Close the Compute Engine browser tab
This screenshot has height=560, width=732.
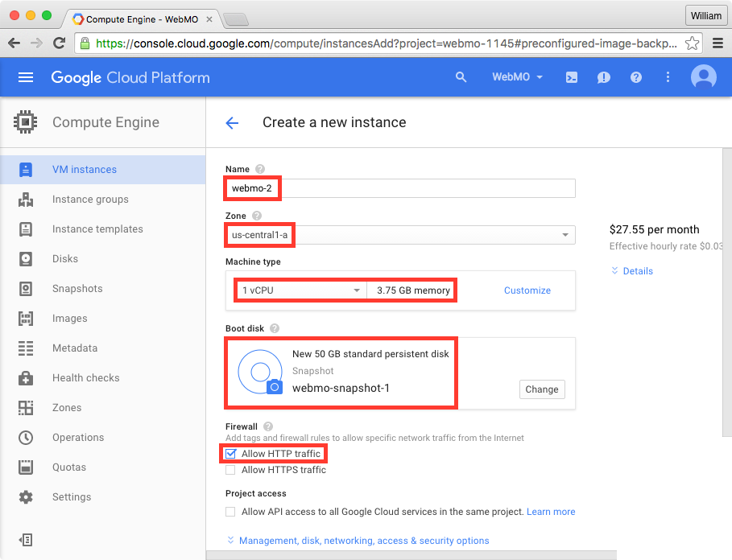(x=209, y=19)
